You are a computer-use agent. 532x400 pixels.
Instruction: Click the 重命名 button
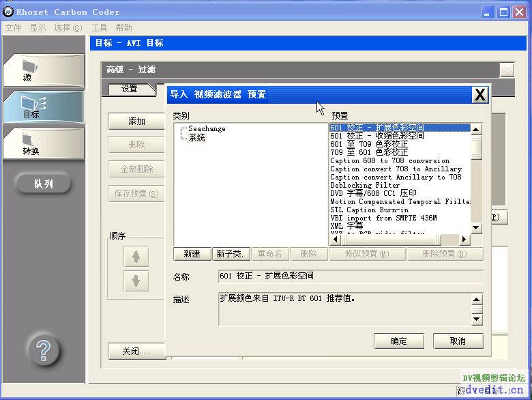click(270, 254)
